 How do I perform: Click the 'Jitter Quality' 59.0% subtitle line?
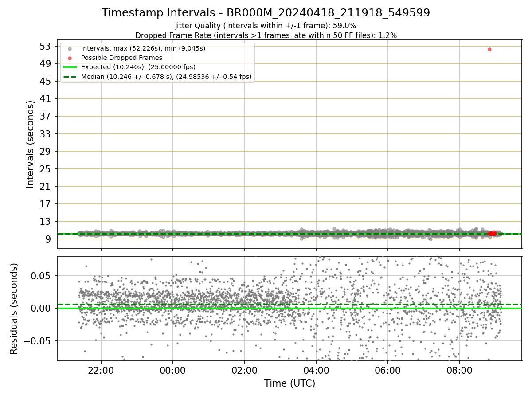point(266,26)
